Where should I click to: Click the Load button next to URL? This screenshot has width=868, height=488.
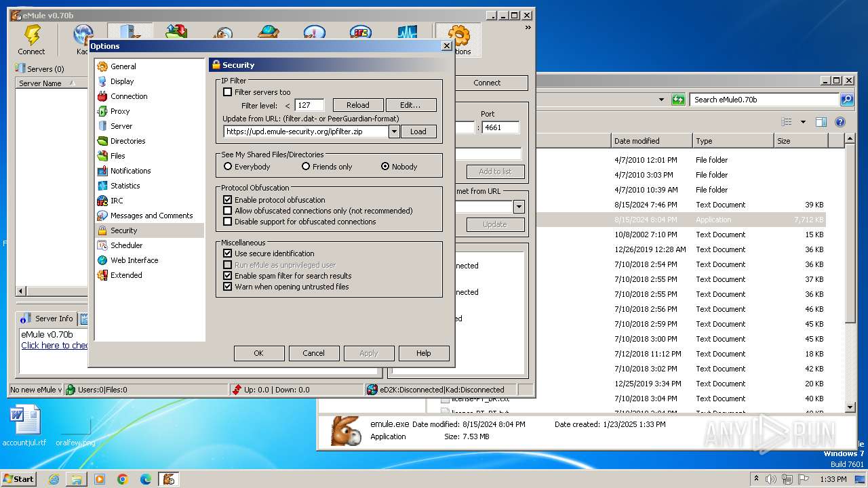(x=418, y=131)
